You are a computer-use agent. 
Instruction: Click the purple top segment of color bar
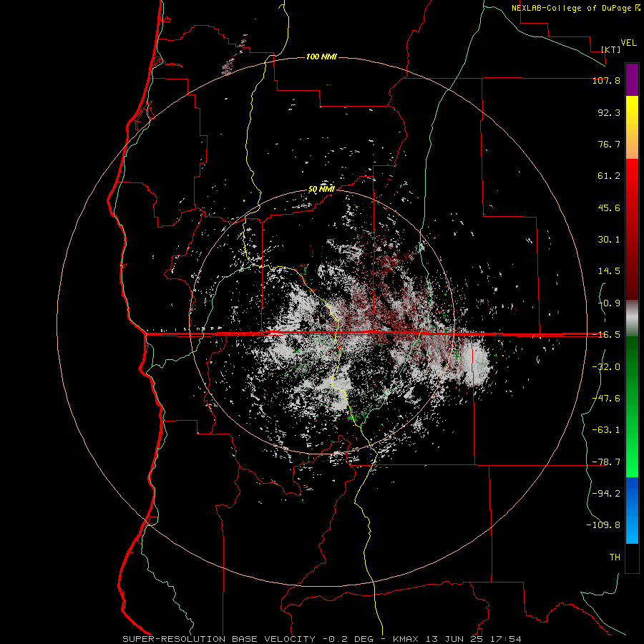click(x=632, y=79)
